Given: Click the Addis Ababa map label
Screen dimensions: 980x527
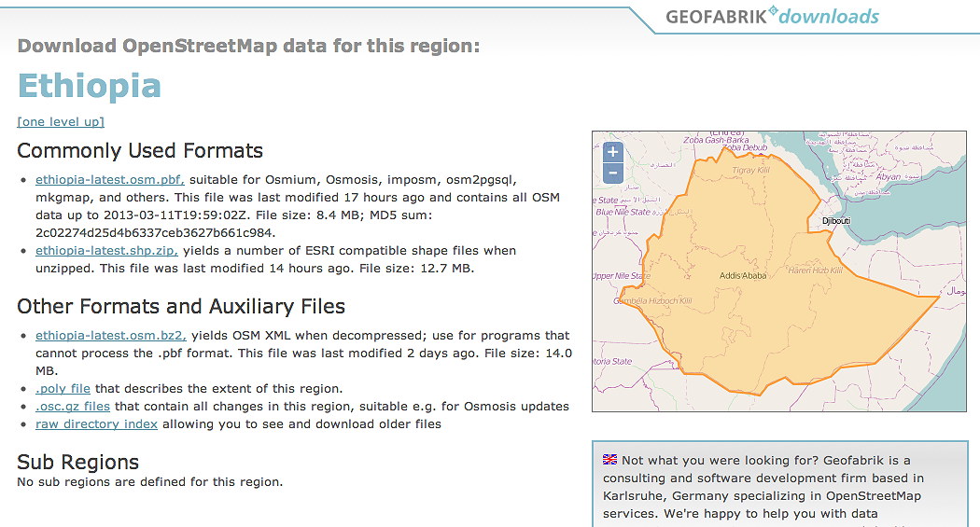Looking at the screenshot, I should tap(743, 276).
